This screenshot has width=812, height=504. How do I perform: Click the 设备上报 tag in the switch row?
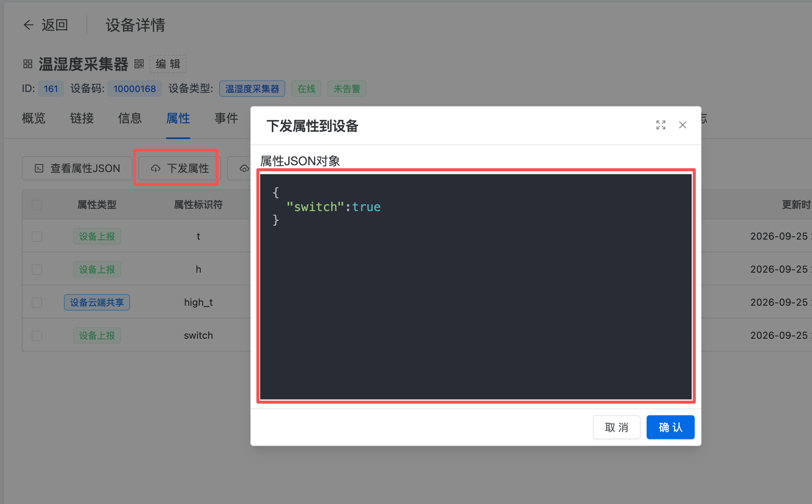(x=97, y=335)
